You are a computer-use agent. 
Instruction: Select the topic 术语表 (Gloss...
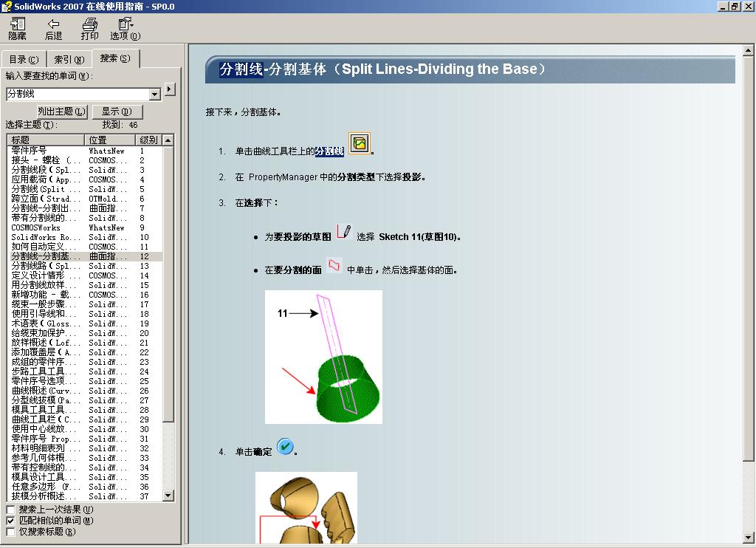click(x=86, y=323)
